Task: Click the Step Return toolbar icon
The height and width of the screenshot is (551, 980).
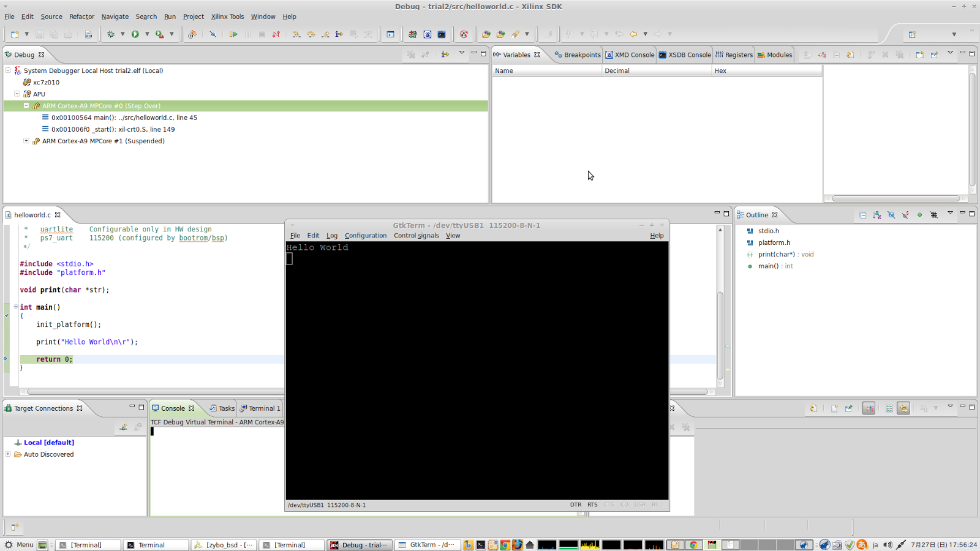Action: pos(325,34)
